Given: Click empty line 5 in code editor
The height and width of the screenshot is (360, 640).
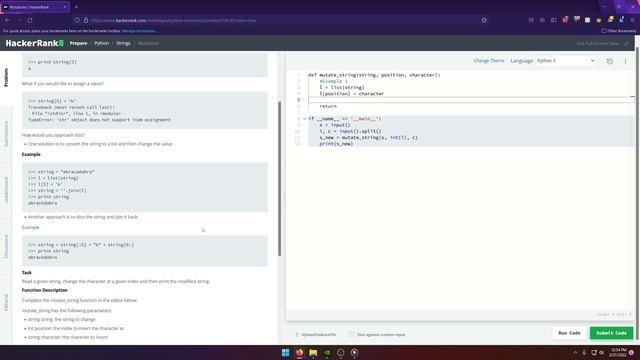Looking at the screenshot, I should (471, 100).
